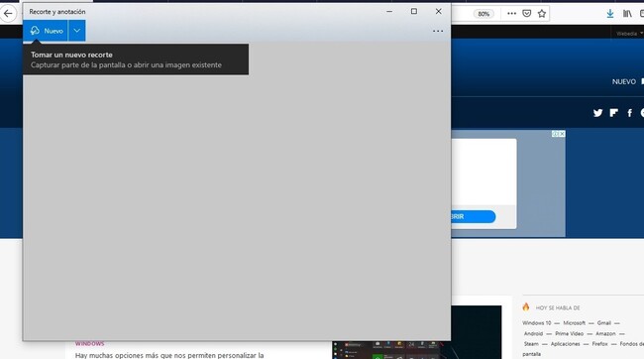Open the browser page actions ellipsis

click(511, 14)
